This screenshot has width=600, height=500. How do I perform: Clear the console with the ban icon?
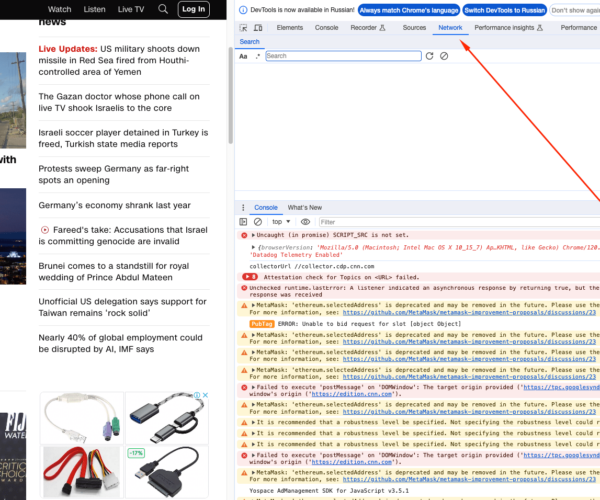pos(258,221)
